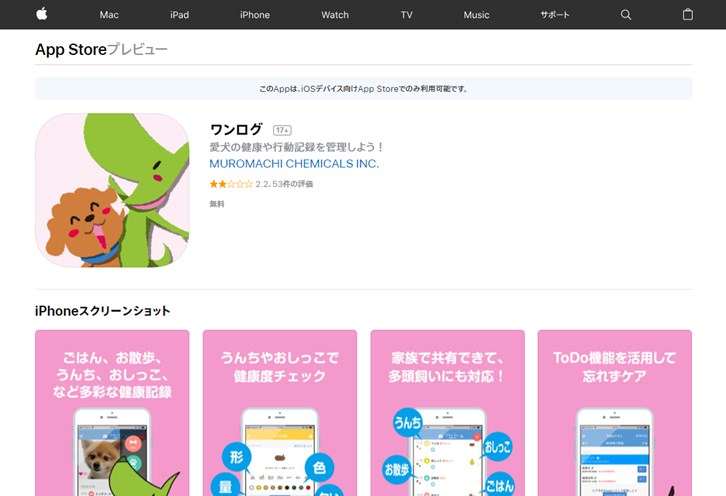Open MUROMACHI CHEMICALS INC. developer link
This screenshot has width=726, height=496.
[294, 163]
